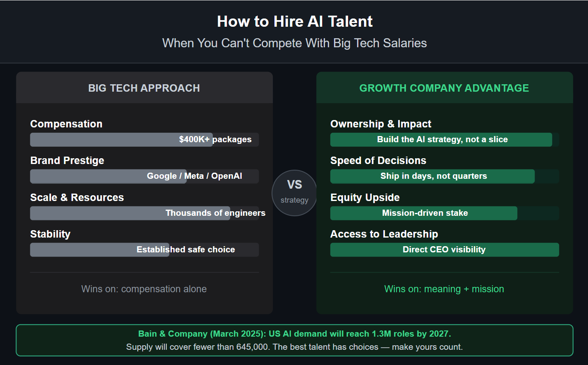Click the Equity Upside label
The width and height of the screenshot is (588, 365).
pos(365,198)
